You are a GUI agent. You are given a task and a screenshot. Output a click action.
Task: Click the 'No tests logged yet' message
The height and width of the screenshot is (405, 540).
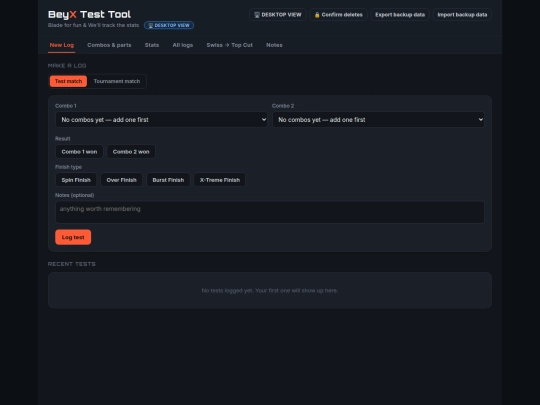pos(270,291)
